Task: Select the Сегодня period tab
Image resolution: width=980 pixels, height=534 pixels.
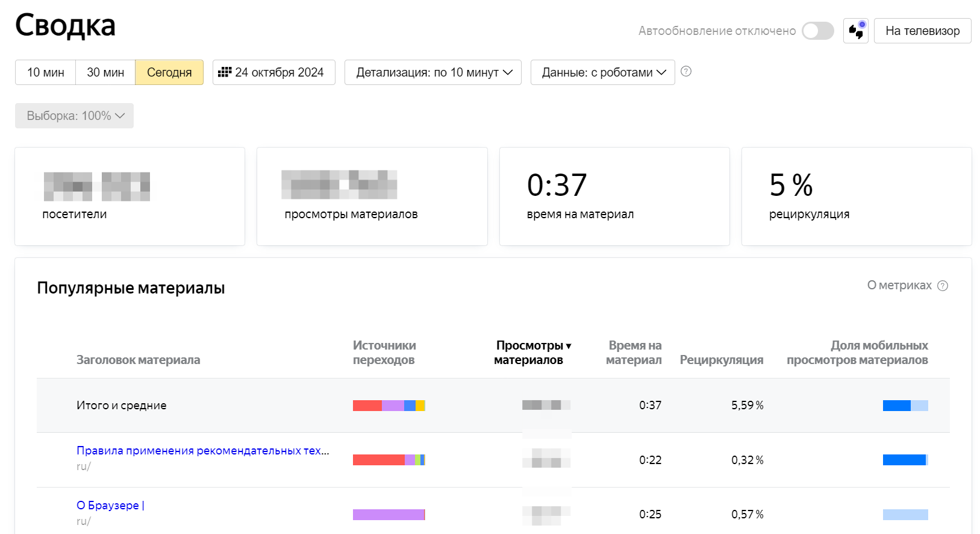Action: coord(169,72)
